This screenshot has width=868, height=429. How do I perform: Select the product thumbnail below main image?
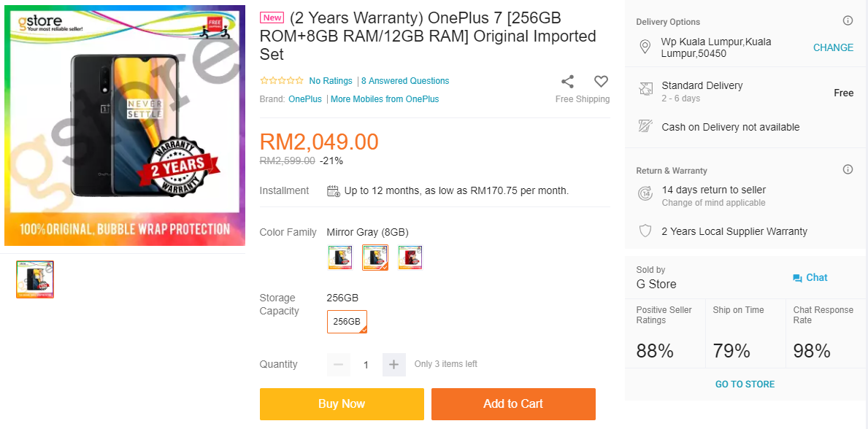(35, 279)
